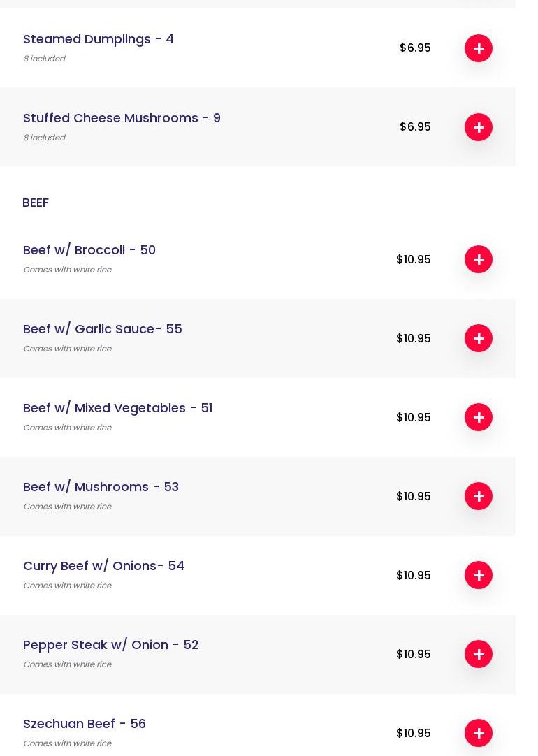Open the Beef w/ Broccoli - 50 item
This screenshot has width=538, height=756.
[x=89, y=250]
